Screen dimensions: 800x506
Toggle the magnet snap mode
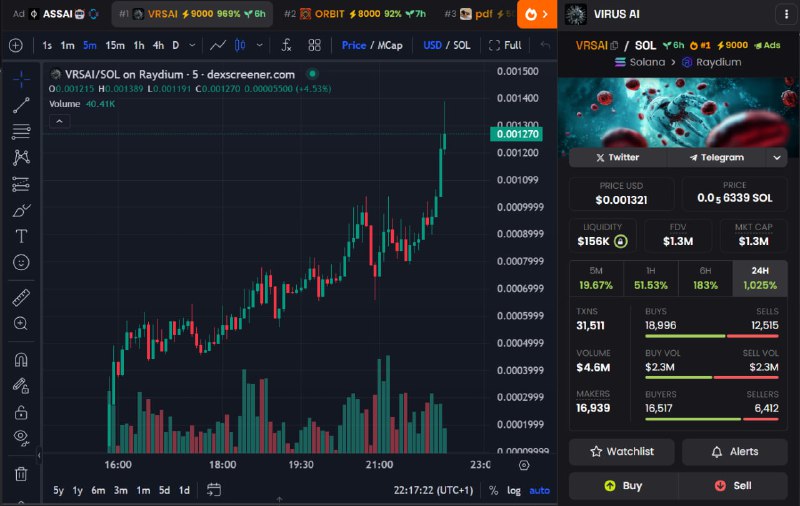coord(21,360)
